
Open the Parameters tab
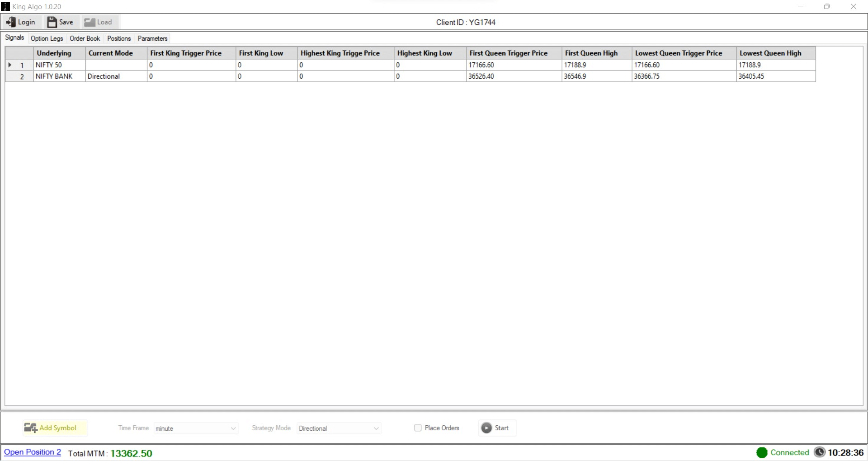tap(153, 38)
